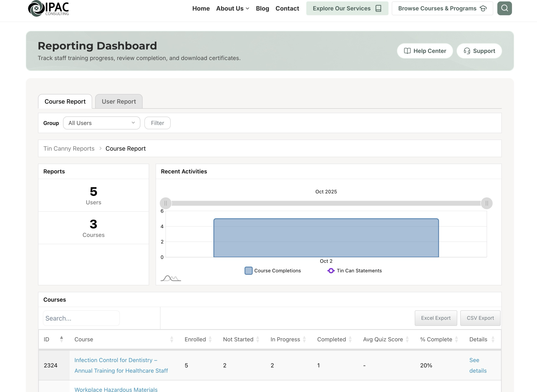Click Browse Courses & Programs button
This screenshot has width=537, height=392.
point(442,9)
